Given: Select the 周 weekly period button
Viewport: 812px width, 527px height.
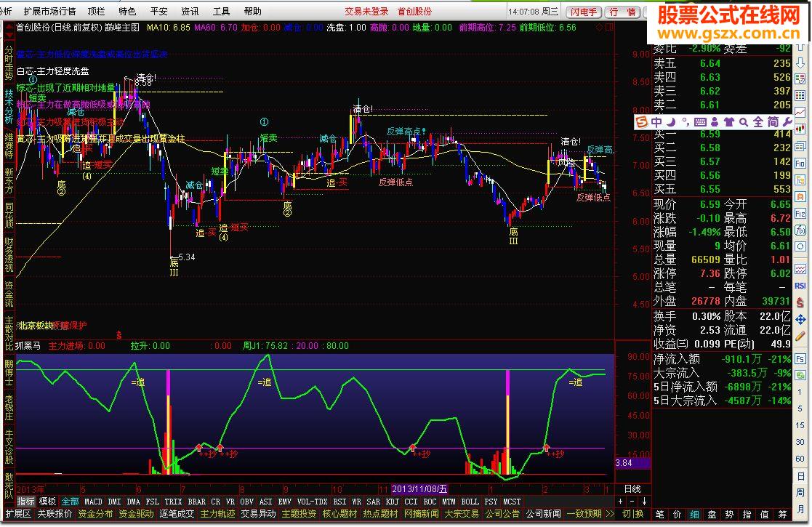Looking at the screenshot, I should click(800, 492).
